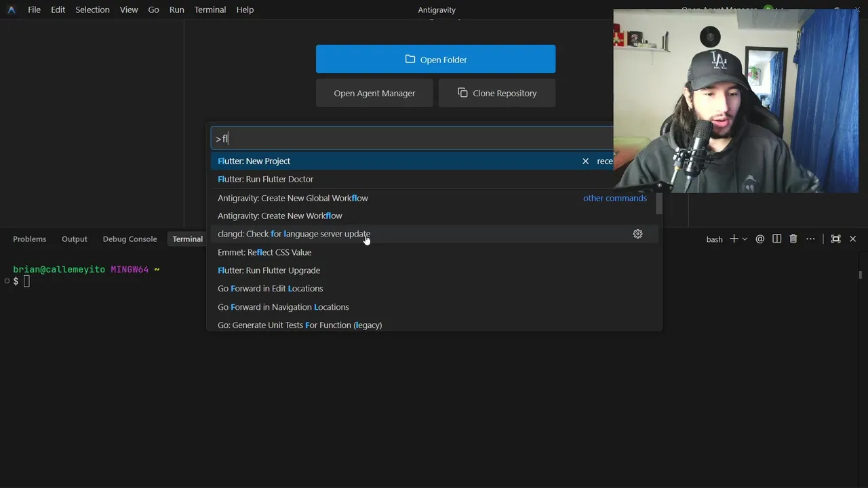868x488 pixels.
Task: Remove Flutter: New Project from recent list
Action: [585, 161]
